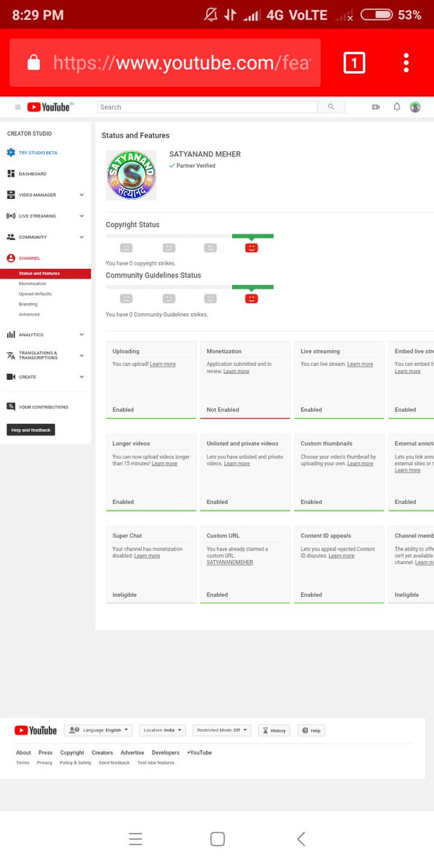434x868 pixels.
Task: Open the Location: India dropdown
Action: coord(163,731)
